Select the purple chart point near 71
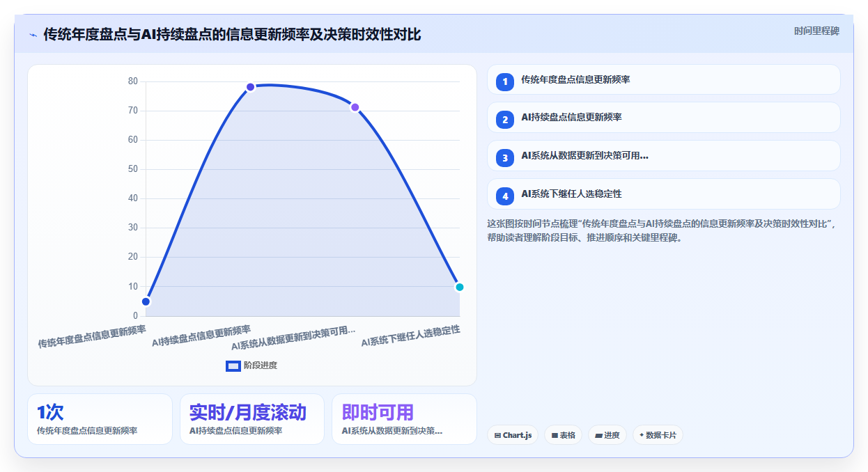 [355, 107]
